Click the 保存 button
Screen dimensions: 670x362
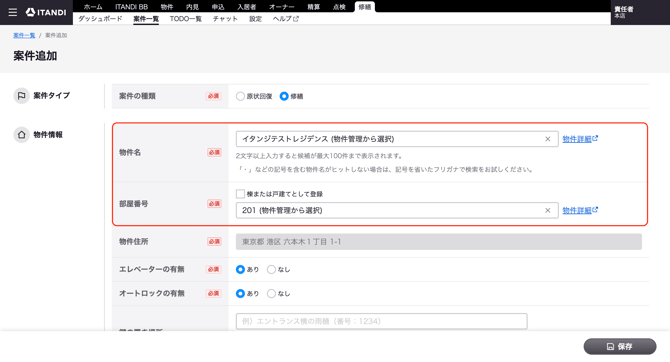620,346
